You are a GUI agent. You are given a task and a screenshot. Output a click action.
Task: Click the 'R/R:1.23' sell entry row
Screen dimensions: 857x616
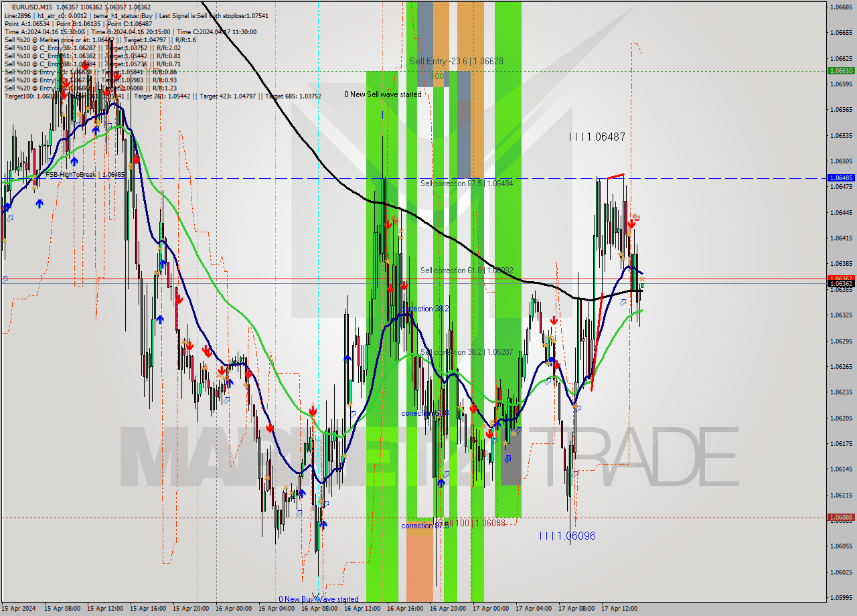tap(90, 88)
